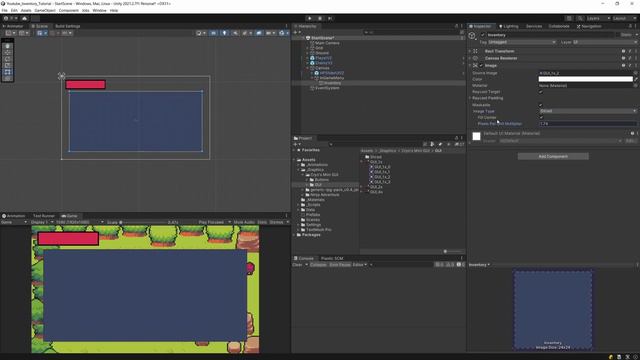Open the File menu
The width and height of the screenshot is (640, 360).
point(4,10)
